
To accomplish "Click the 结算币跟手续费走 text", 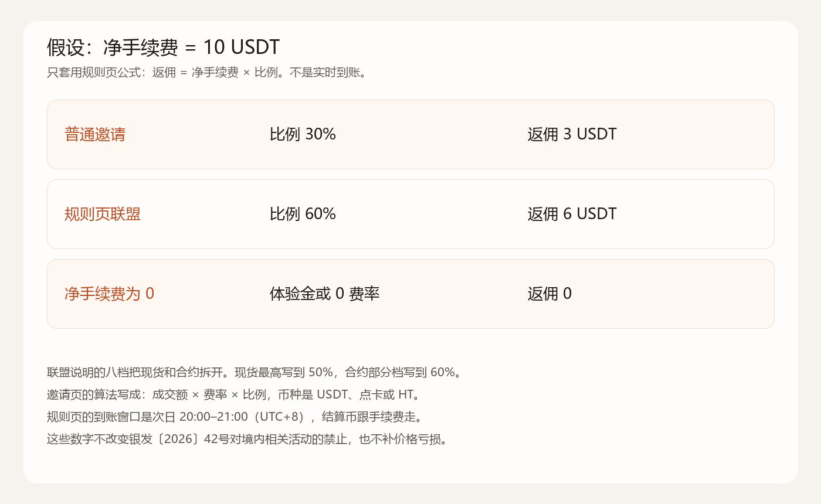I will pos(369,417).
